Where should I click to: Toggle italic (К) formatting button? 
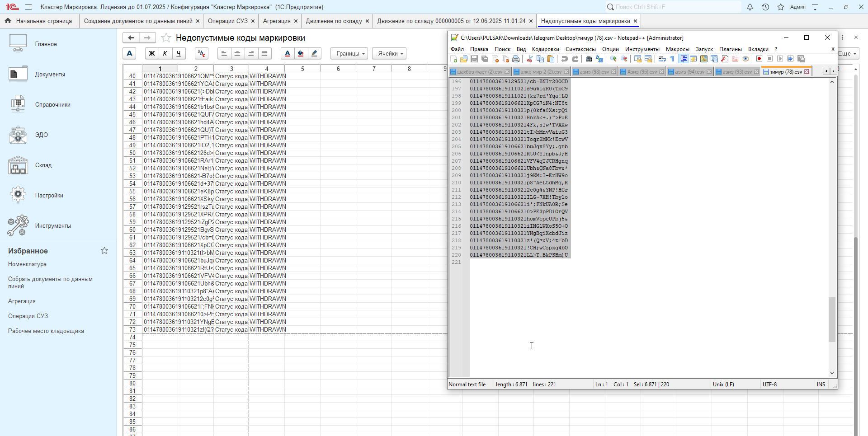click(165, 53)
